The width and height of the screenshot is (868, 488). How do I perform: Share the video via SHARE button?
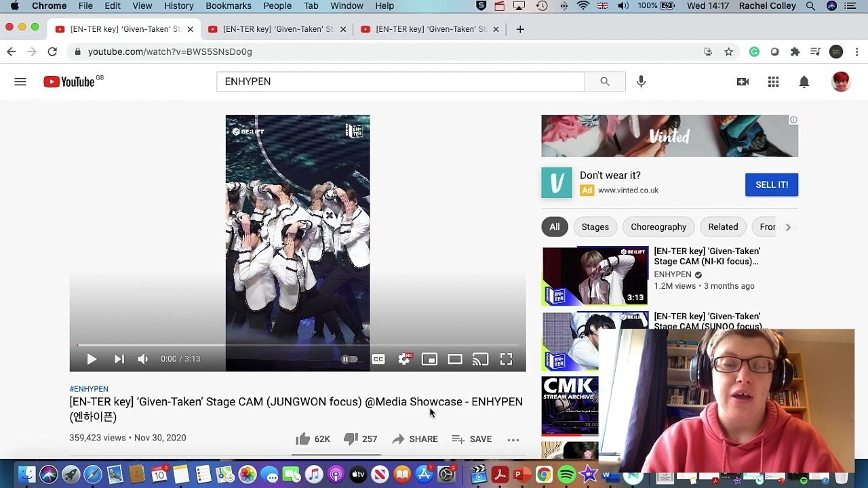coord(414,439)
